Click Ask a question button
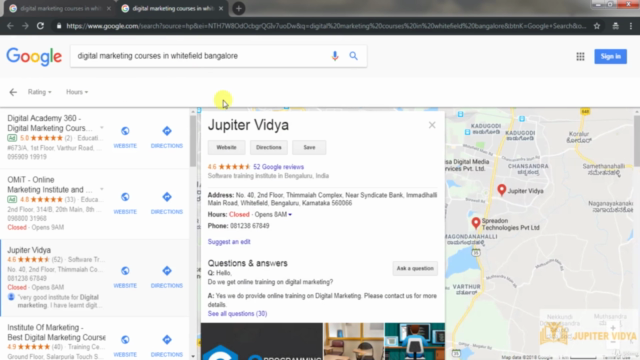The height and width of the screenshot is (360, 640). point(415,268)
